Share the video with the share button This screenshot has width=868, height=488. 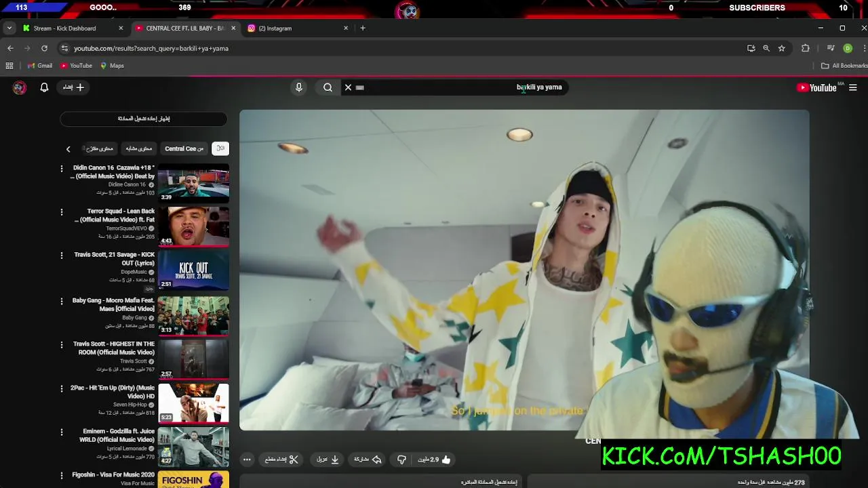coord(367,460)
